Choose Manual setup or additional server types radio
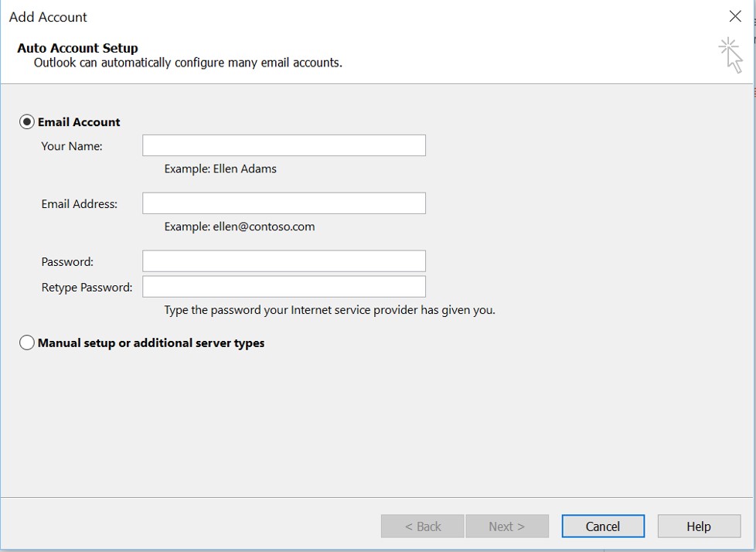 tap(26, 342)
